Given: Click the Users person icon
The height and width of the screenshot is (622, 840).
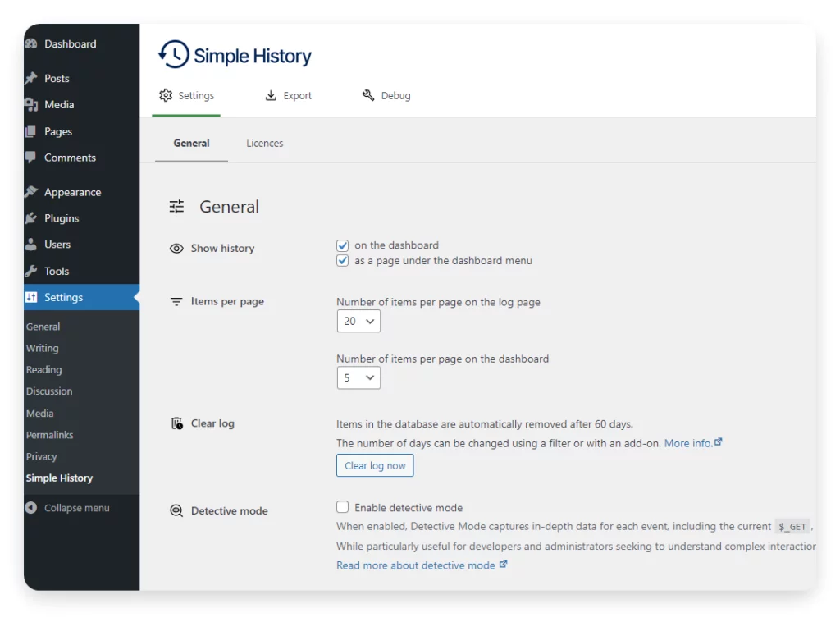Looking at the screenshot, I should [x=31, y=245].
